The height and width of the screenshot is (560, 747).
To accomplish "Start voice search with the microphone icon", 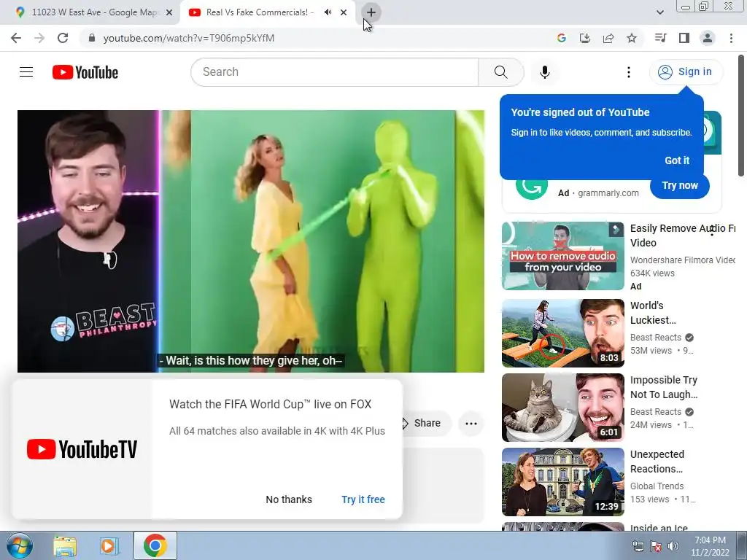I will pos(544,72).
